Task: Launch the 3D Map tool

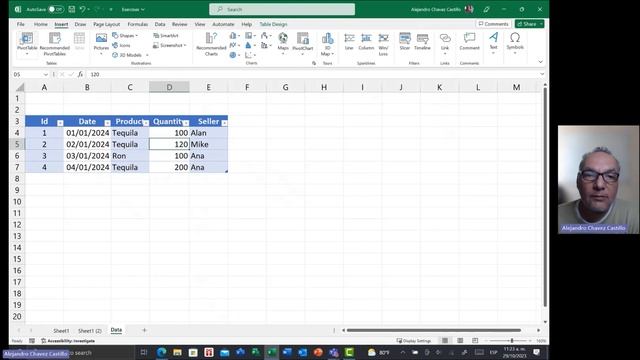Action: click(327, 44)
